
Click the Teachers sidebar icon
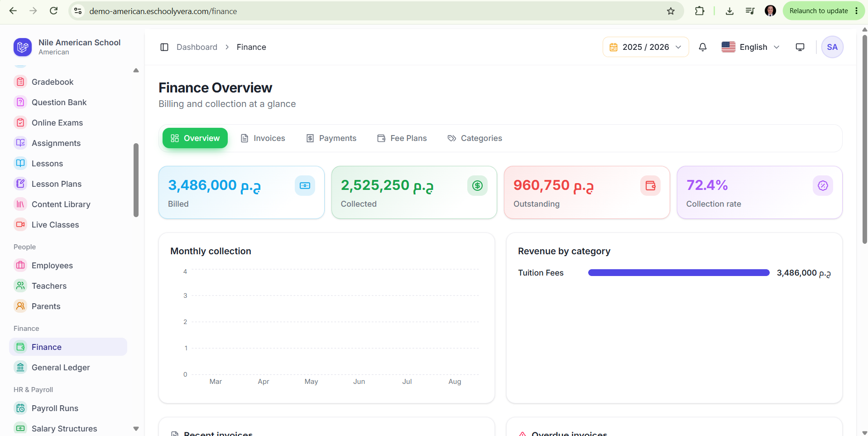[x=20, y=286]
